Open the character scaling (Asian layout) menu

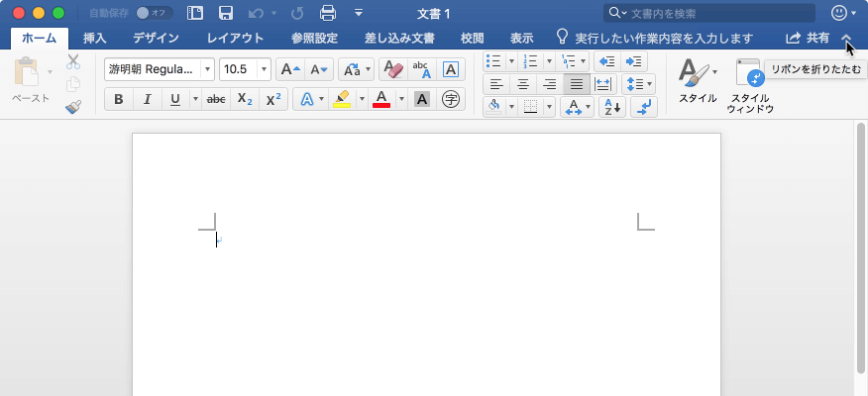(x=577, y=107)
